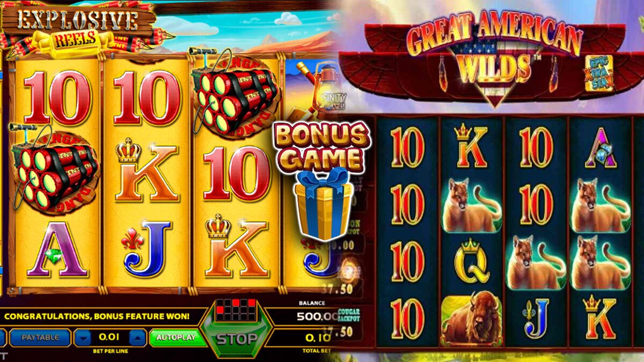Increase bet per line with up arrow
644x362 pixels.
pos(138,338)
